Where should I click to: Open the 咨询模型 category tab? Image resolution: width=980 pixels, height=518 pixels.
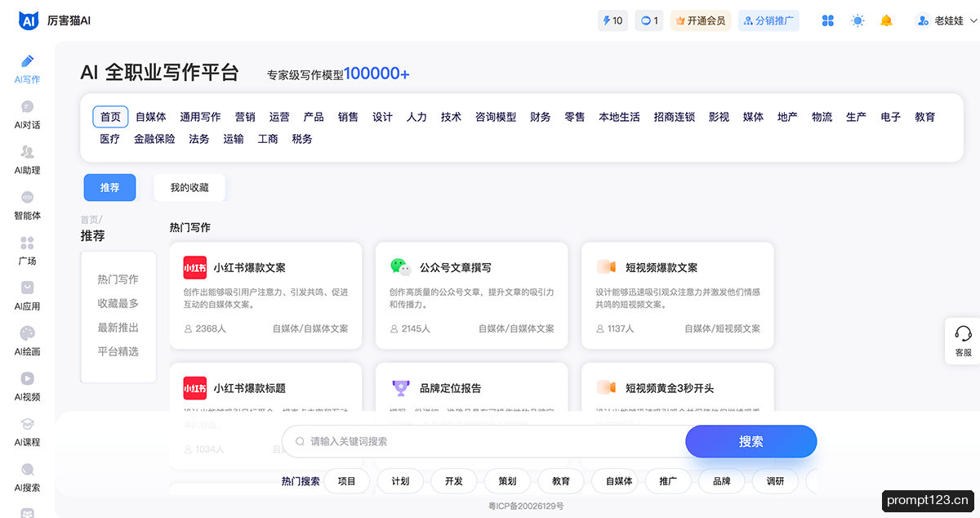[496, 117]
